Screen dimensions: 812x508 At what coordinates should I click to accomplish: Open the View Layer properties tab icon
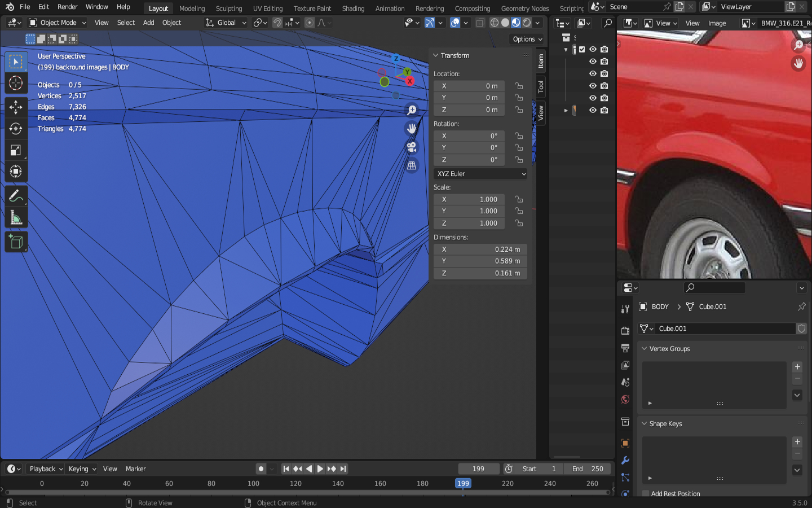click(x=625, y=365)
